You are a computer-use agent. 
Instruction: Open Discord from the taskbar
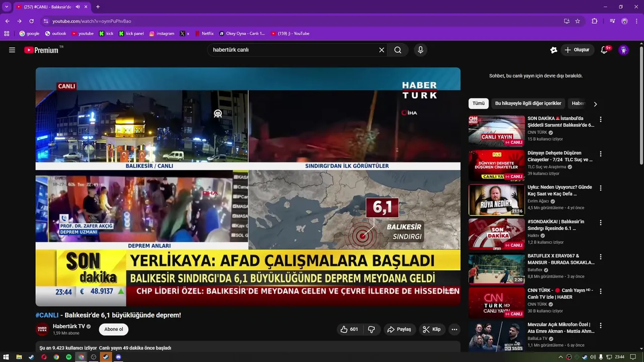coord(118,357)
